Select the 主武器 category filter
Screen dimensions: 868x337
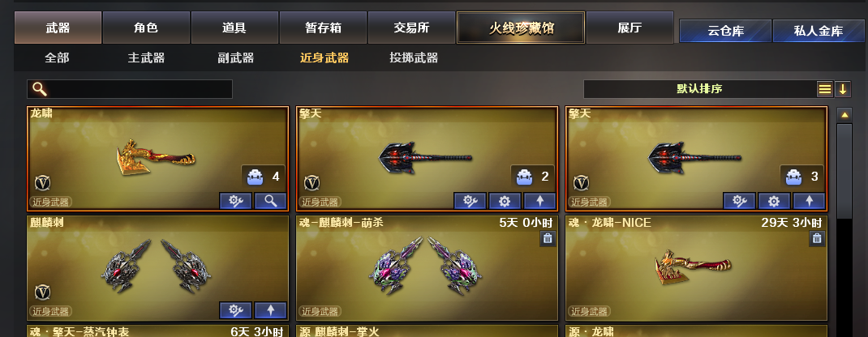146,58
